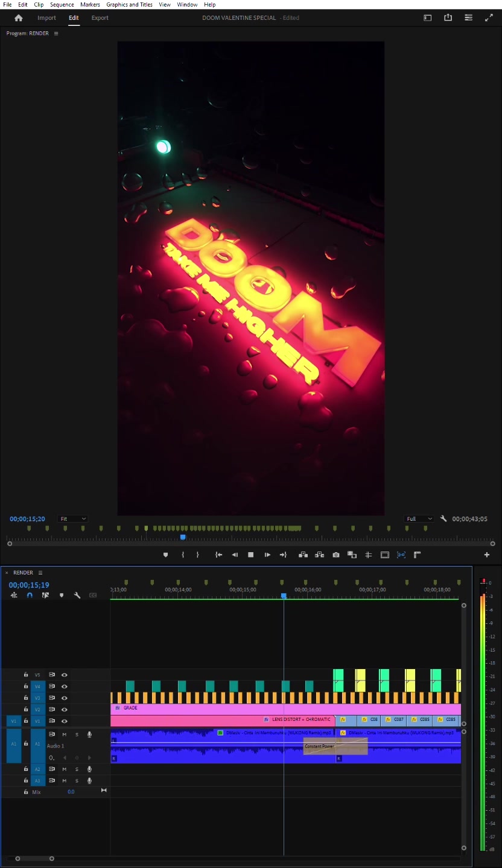Toggle lock on track V5

pyautogui.click(x=26, y=675)
